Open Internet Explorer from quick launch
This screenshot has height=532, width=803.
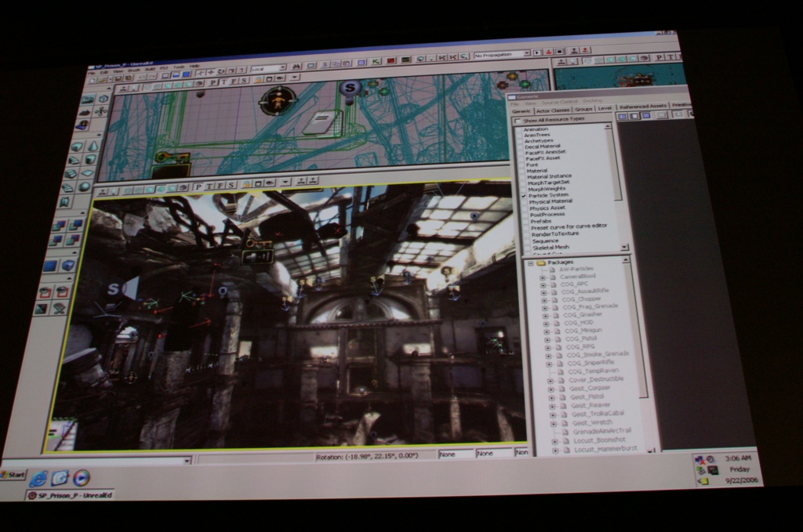pos(39,478)
